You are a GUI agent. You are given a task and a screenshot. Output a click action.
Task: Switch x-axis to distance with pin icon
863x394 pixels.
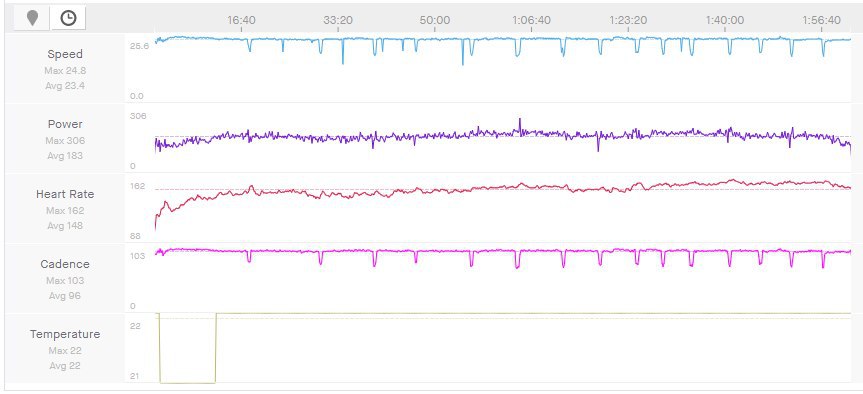[32, 18]
